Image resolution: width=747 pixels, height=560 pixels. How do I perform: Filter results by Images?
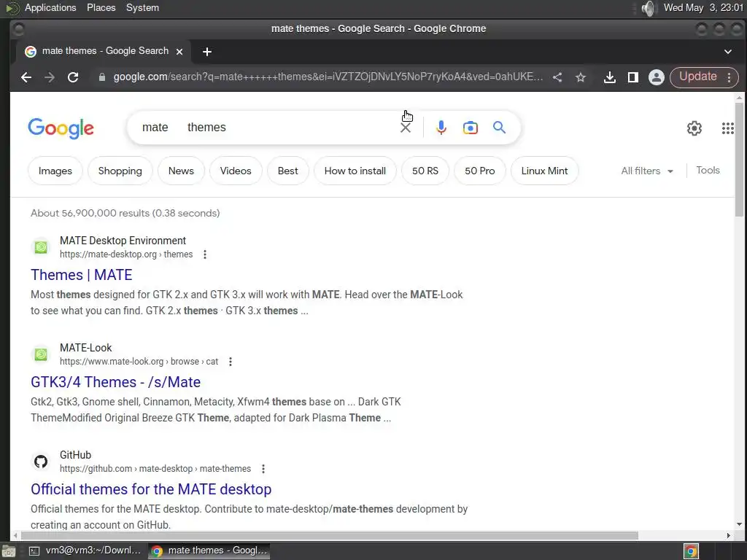[55, 171]
